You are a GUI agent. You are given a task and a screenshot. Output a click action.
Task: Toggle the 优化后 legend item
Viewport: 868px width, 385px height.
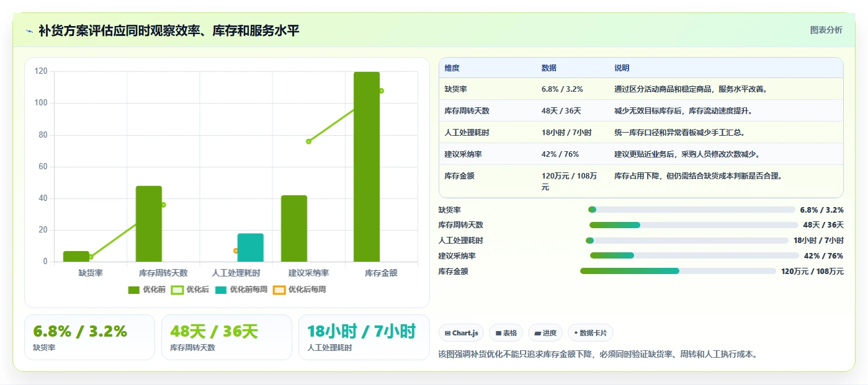point(190,290)
